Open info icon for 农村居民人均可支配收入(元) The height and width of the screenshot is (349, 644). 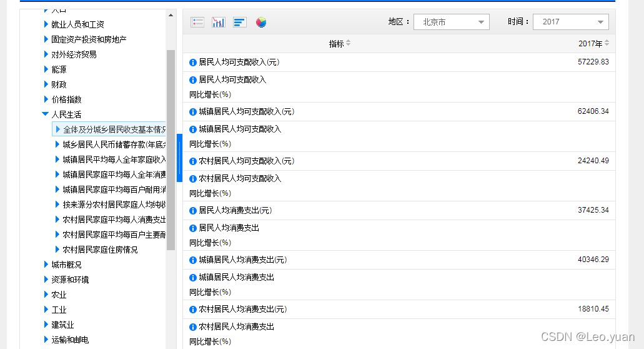(192, 161)
